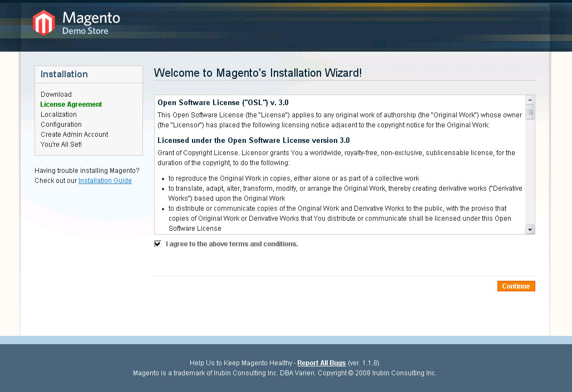The width and height of the screenshot is (572, 392).
Task: Select the Localization step
Action: click(59, 114)
